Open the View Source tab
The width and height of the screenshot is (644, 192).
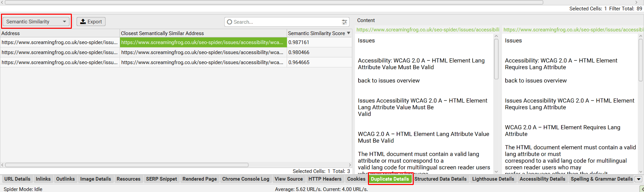pyautogui.click(x=289, y=179)
